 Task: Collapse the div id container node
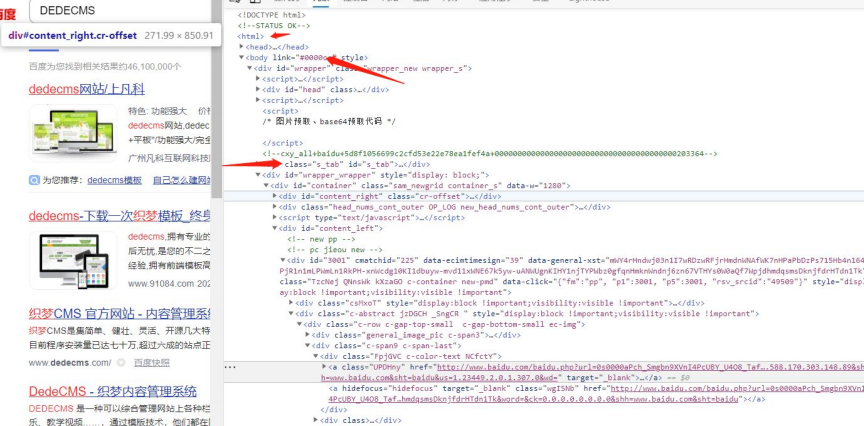[266, 186]
